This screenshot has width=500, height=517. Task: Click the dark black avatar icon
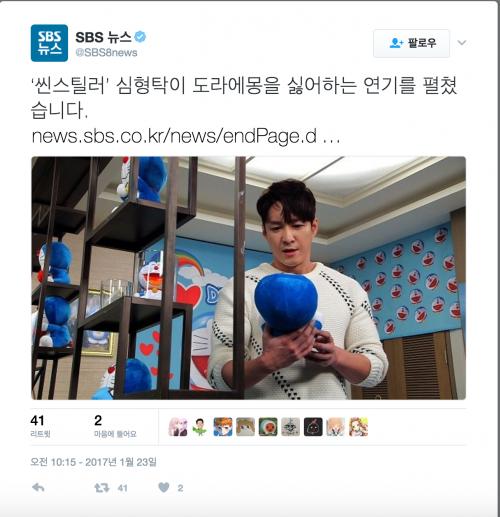point(313,427)
